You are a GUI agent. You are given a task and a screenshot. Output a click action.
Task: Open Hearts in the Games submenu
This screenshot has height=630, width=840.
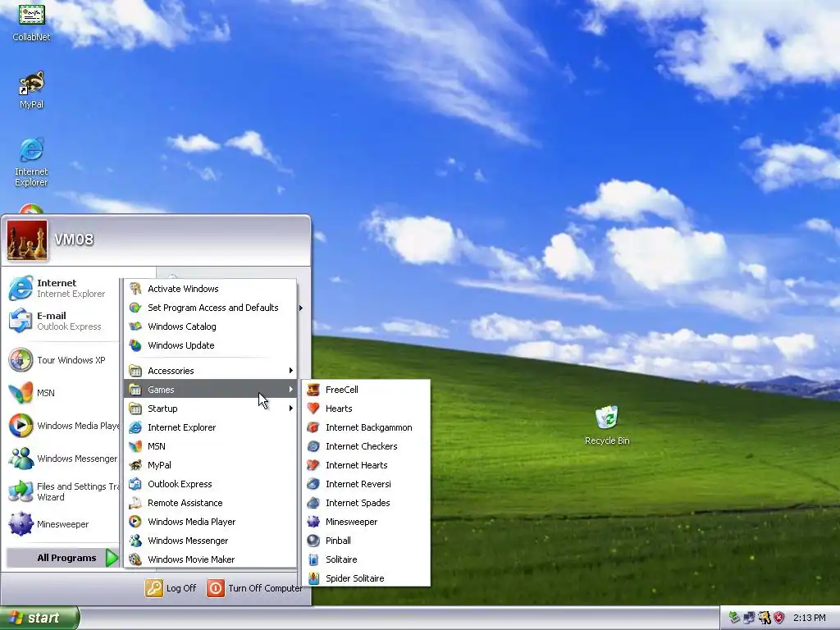(x=366, y=409)
